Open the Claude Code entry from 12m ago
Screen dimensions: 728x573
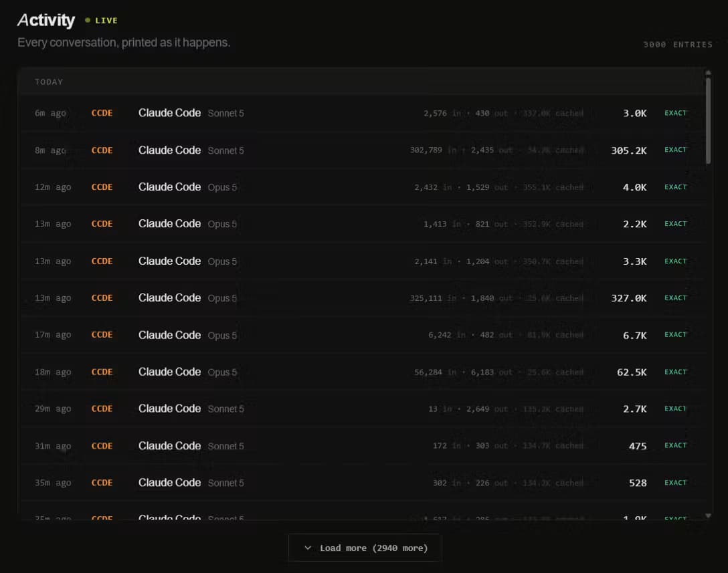(x=362, y=187)
